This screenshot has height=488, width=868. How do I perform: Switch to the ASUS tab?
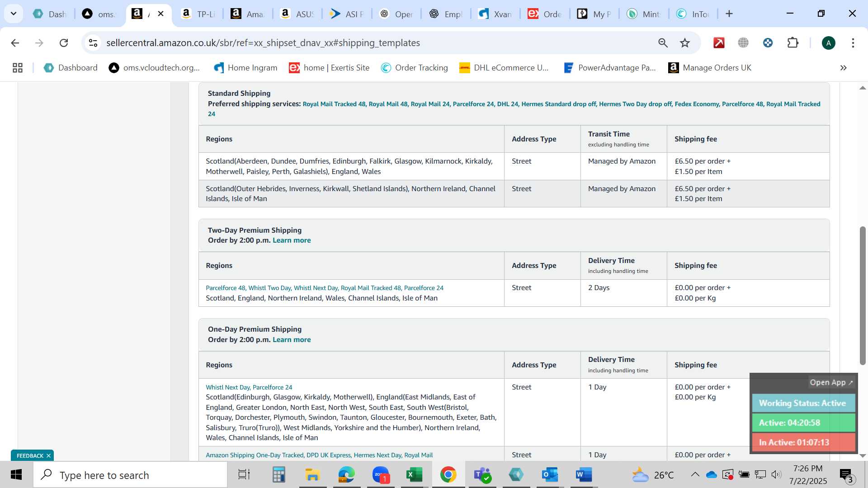[x=297, y=14]
